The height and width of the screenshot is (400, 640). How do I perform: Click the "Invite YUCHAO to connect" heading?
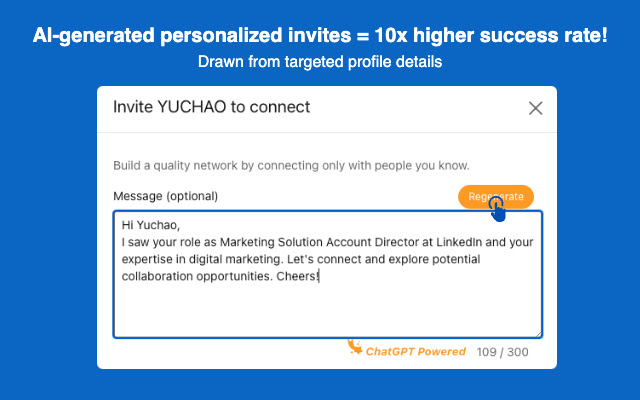click(x=211, y=107)
